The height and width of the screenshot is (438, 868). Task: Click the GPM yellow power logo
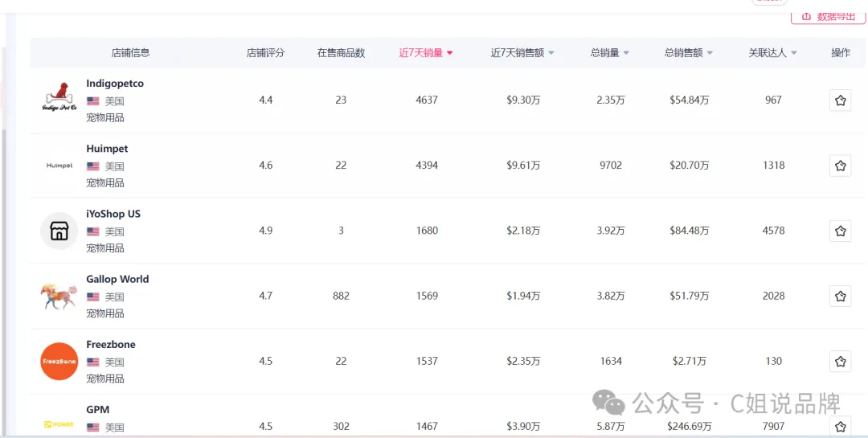pyautogui.click(x=59, y=424)
